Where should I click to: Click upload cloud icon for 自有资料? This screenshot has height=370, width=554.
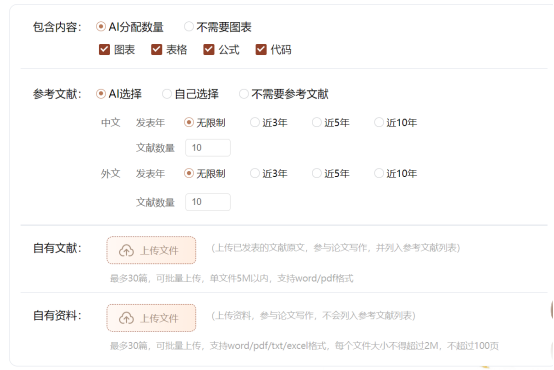[126, 318]
